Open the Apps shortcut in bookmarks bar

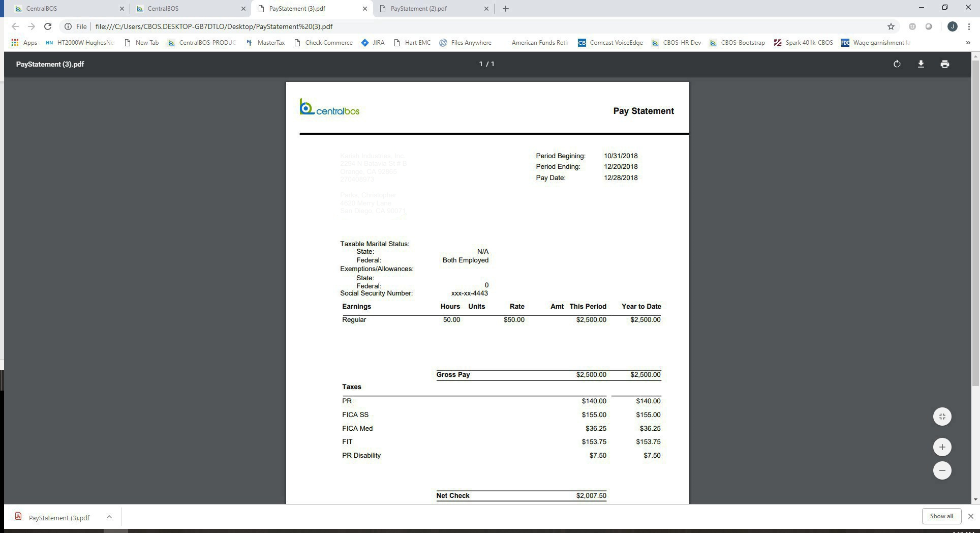24,43
